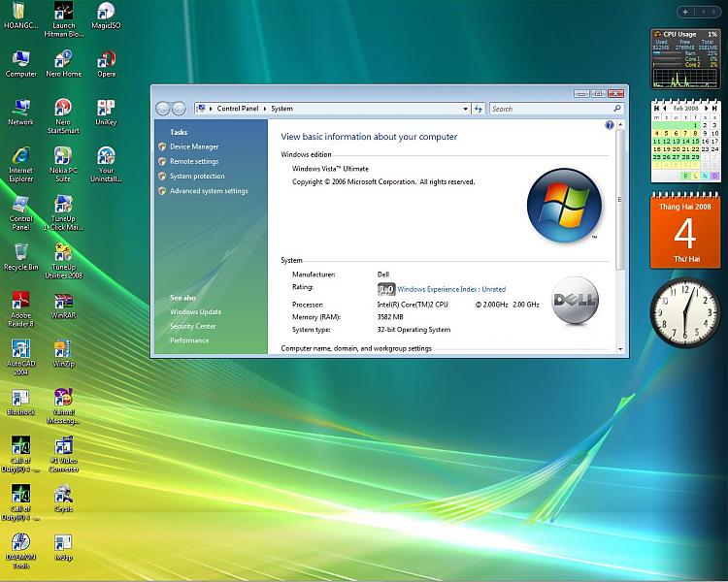Click the help question mark icon

610,125
